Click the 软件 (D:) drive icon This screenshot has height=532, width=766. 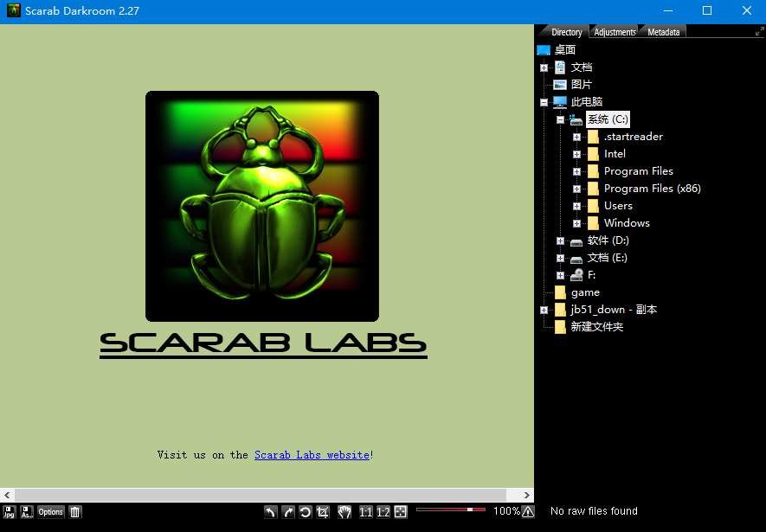point(576,241)
